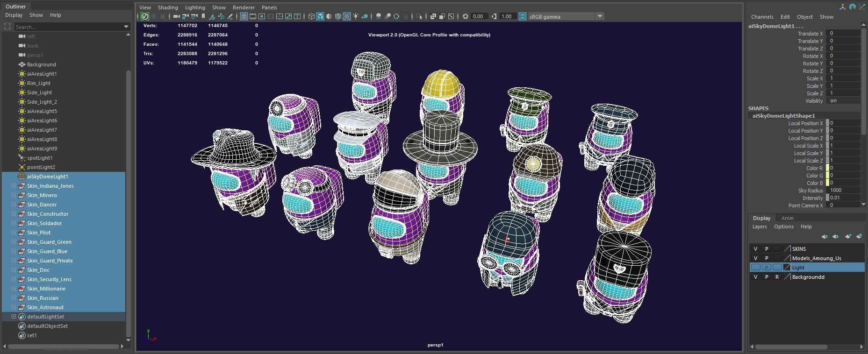The height and width of the screenshot is (354, 868).
Task: Select spotLight1 in the Outliner
Action: click(40, 158)
